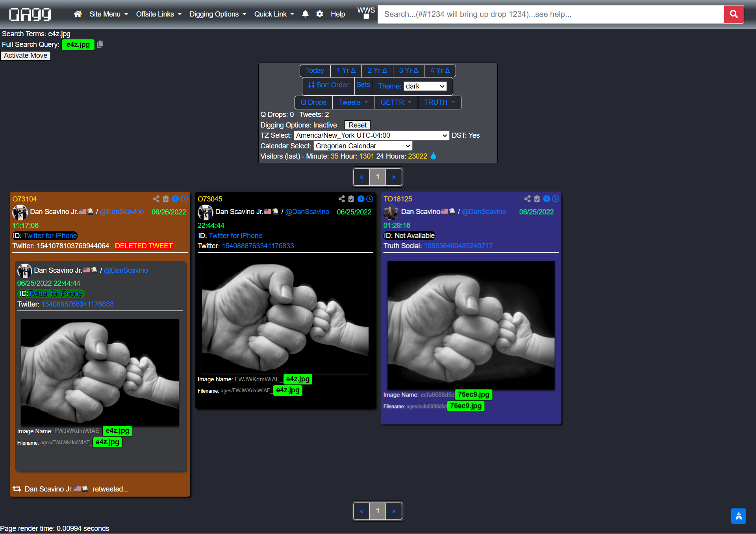The image size is (756, 534).
Task: Click green e4z.jpg full search query tag
Action: click(78, 44)
